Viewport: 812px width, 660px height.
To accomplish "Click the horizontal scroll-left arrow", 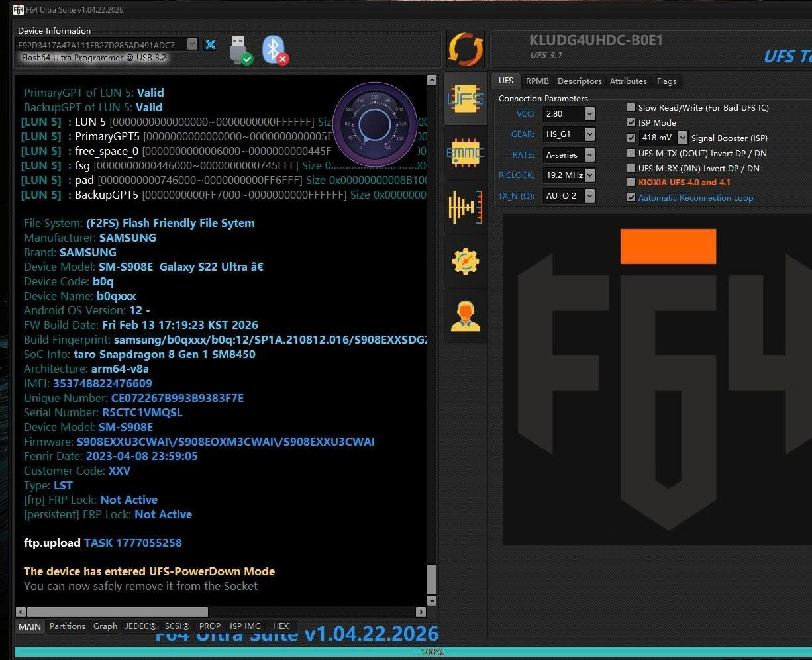I will tap(21, 612).
